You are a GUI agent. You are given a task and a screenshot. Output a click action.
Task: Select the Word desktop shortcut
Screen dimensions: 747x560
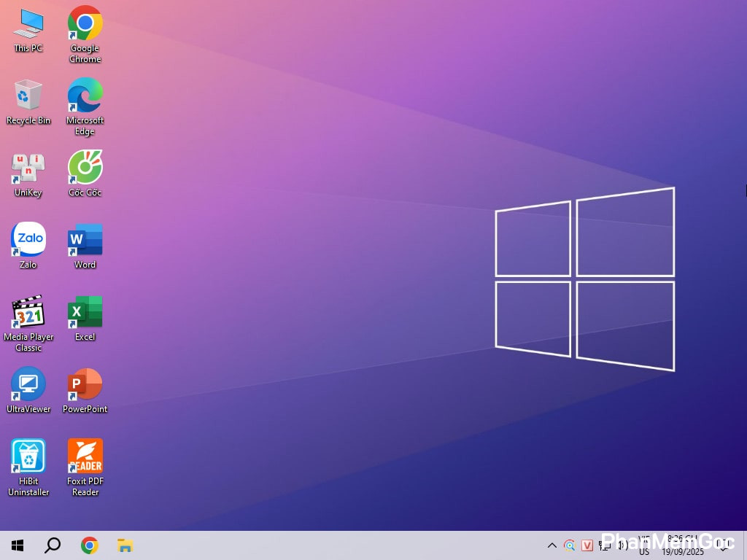pos(85,239)
